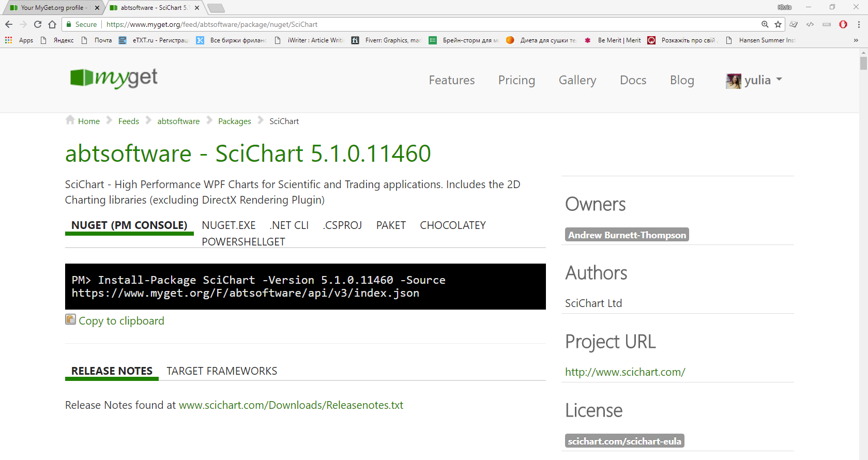Image resolution: width=868 pixels, height=460 pixels.
Task: Select the POWERSHELLGET tab
Action: click(243, 242)
